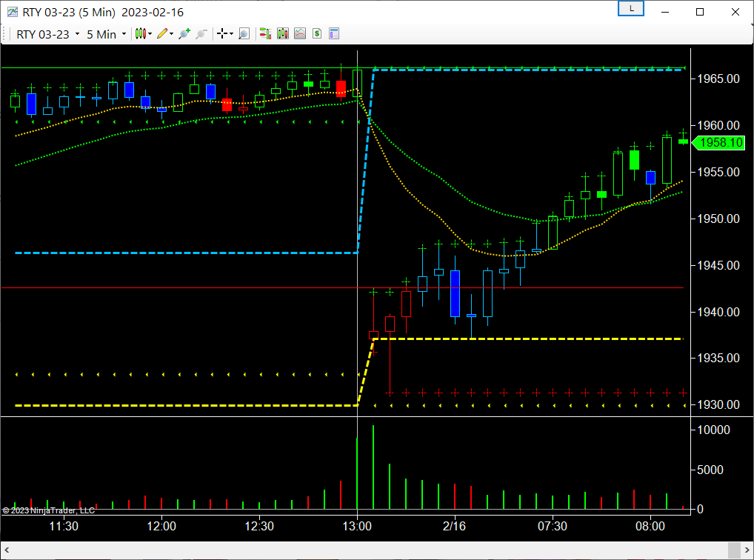This screenshot has width=754, height=560.
Task: Click the current price marker 1958.10
Action: point(718,142)
